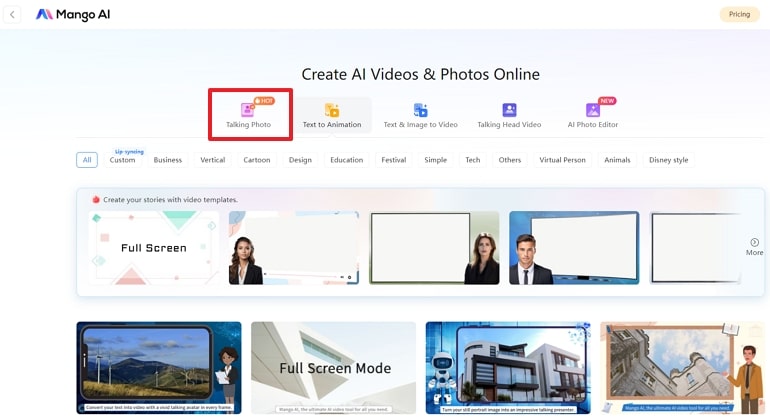Open the AI Photo Editor tool

point(593,115)
